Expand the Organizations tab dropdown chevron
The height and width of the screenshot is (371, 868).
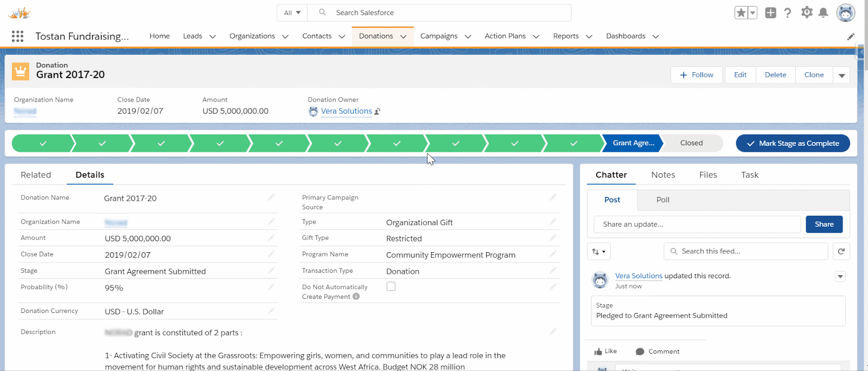coord(285,36)
